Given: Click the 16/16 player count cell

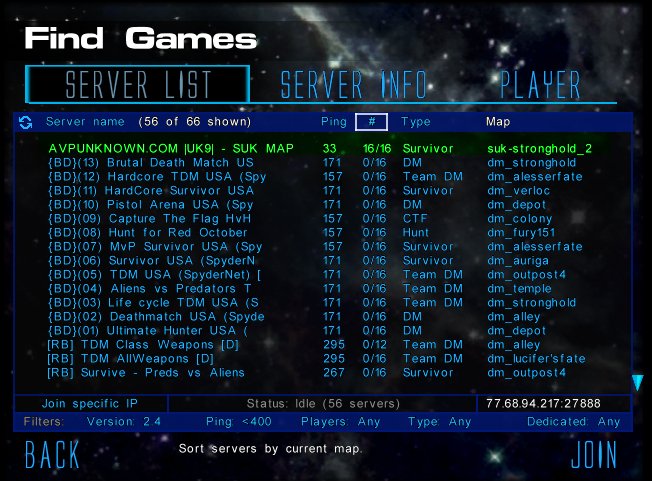Looking at the screenshot, I should coord(377,148).
